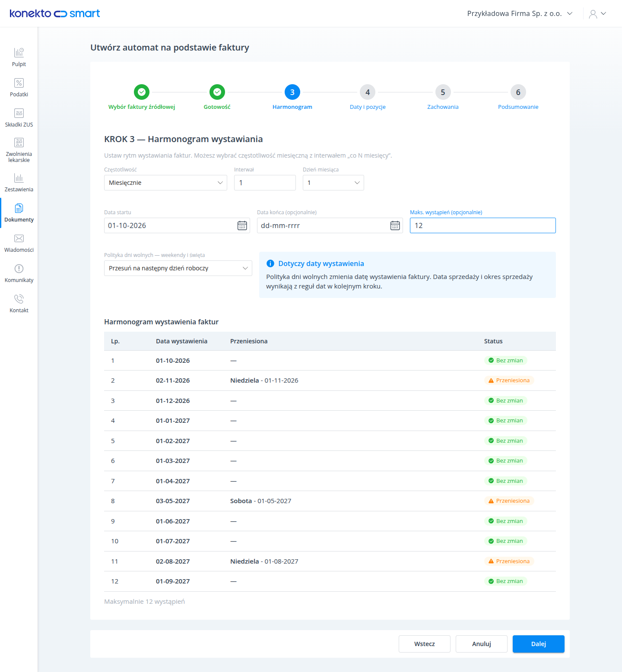
Task: Select date cell 02-08-2027 in schedule
Action: click(173, 561)
